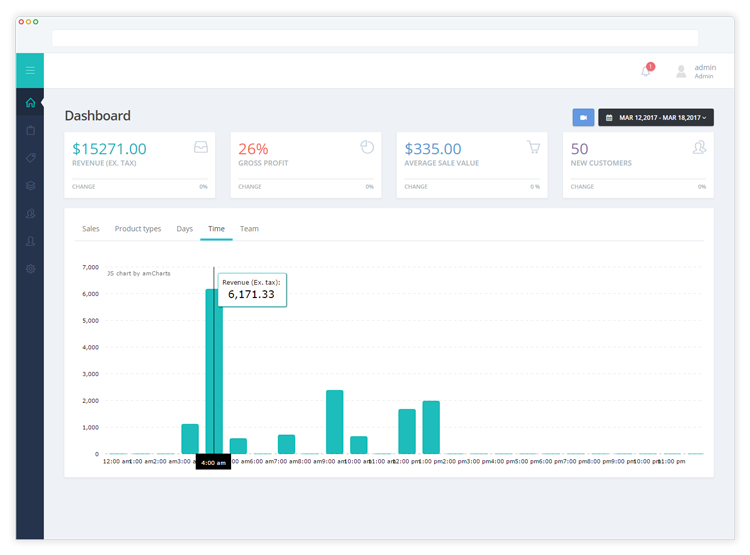Switch to the Team tab
This screenshot has width=750, height=555.
[249, 229]
